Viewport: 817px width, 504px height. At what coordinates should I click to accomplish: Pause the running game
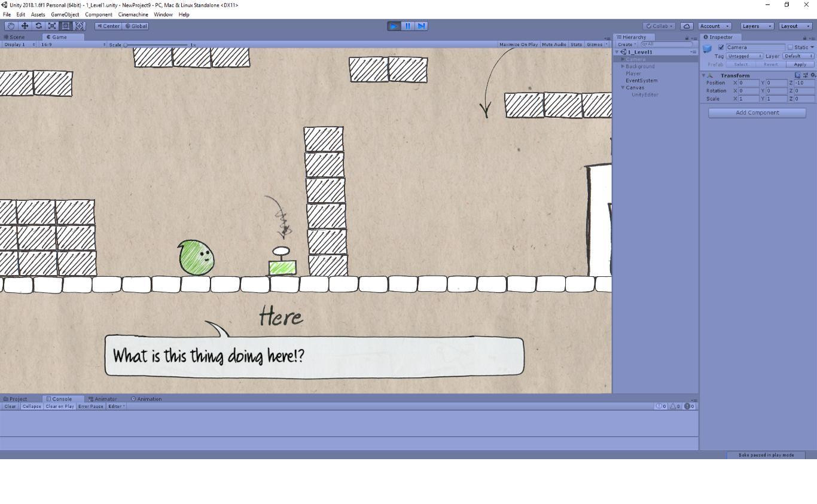point(408,26)
